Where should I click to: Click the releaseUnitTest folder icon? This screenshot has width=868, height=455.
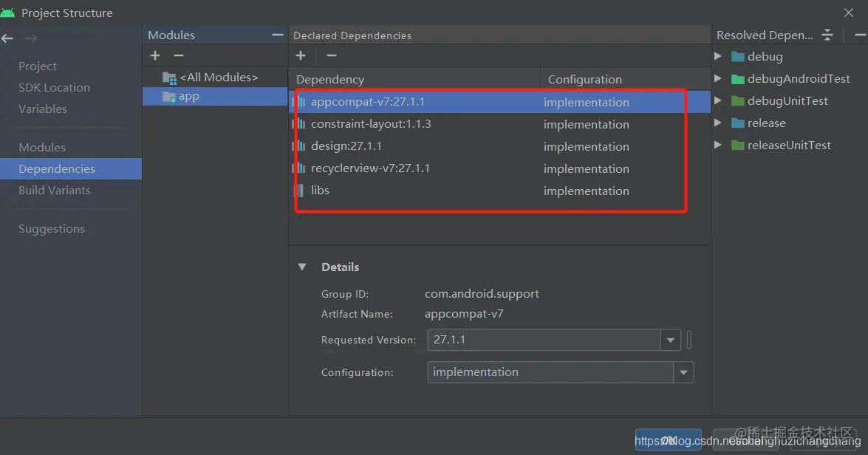point(738,145)
